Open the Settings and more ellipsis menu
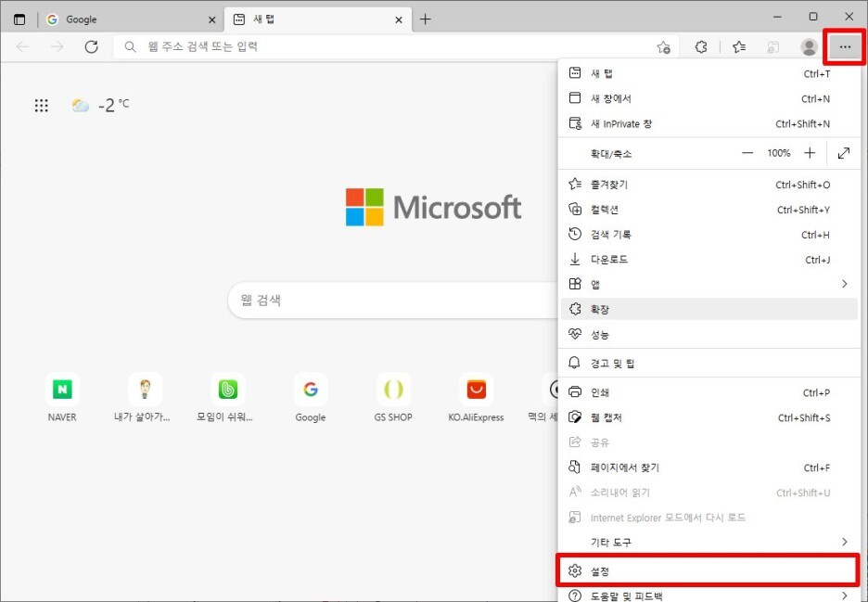Image resolution: width=868 pixels, height=602 pixels. (845, 47)
